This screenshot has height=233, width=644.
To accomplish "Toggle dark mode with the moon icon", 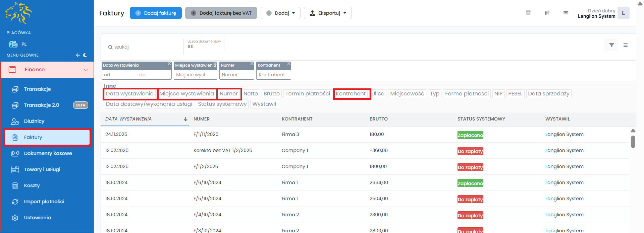I will pyautogui.click(x=85, y=55).
